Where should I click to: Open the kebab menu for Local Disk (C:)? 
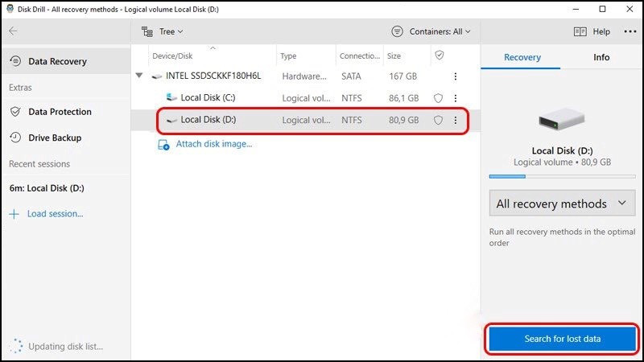tap(456, 98)
